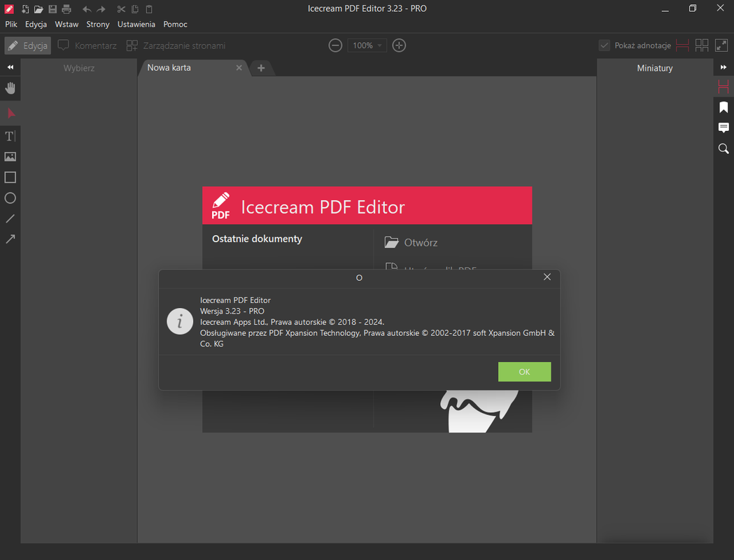Select the Image insert tool
The width and height of the screenshot is (734, 560).
point(10,157)
